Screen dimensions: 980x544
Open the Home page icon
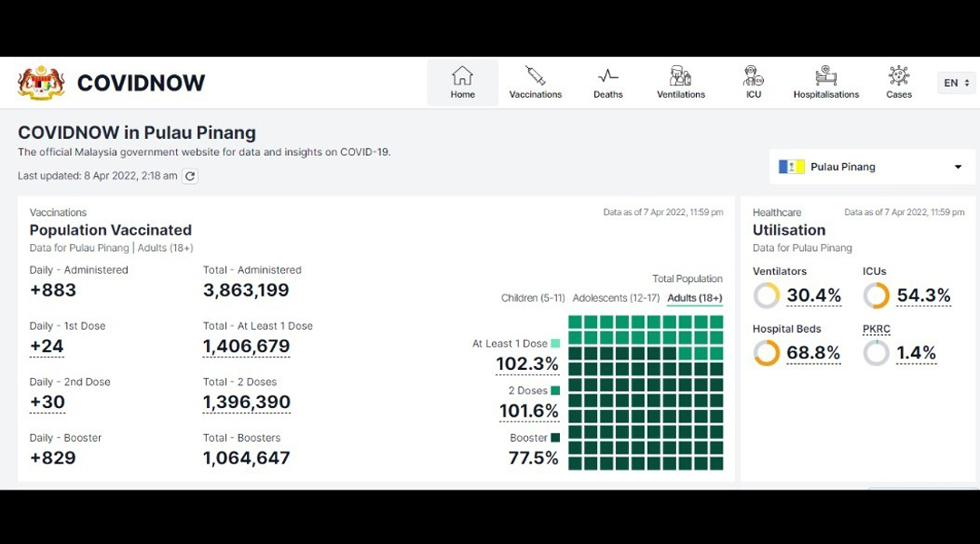click(463, 75)
